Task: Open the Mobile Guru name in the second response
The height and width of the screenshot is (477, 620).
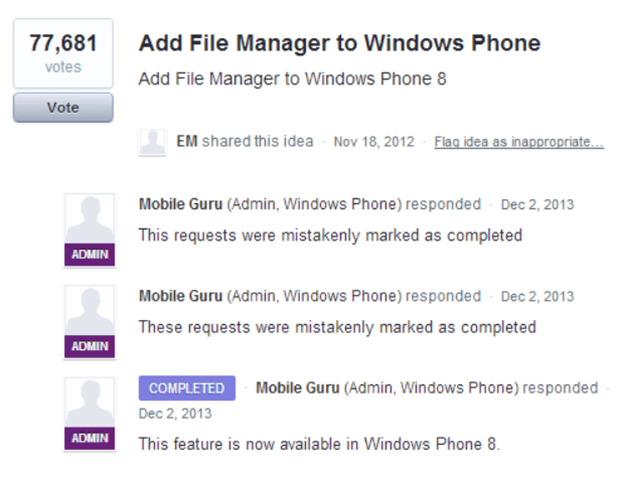Action: point(181,296)
